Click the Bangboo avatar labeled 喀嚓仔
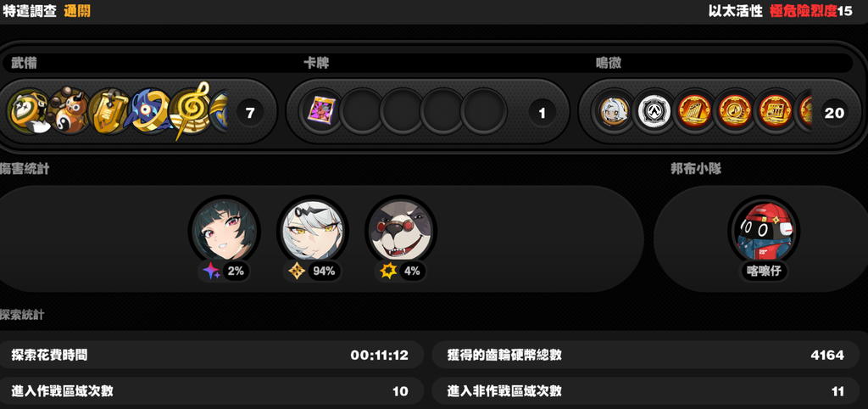Screen dimensions: 868x409 [764, 231]
